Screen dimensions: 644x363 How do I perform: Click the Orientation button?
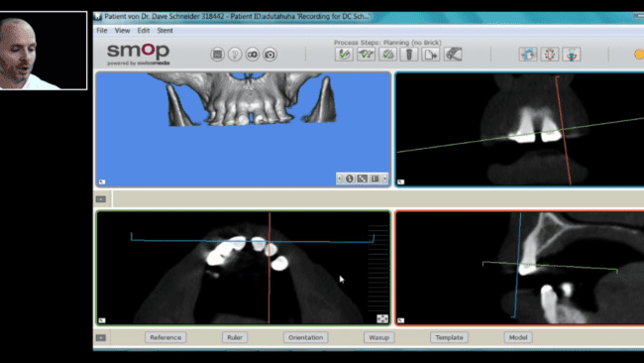click(x=305, y=337)
